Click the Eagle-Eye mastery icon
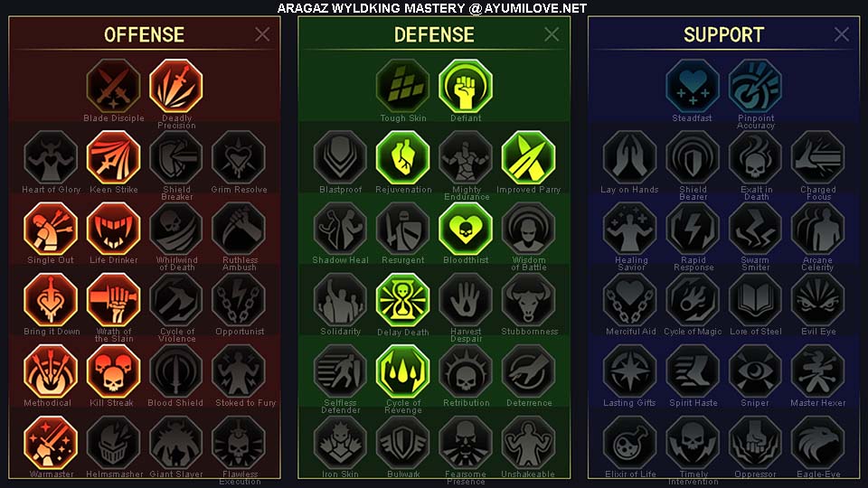This screenshot has height=488, width=868. (x=817, y=443)
